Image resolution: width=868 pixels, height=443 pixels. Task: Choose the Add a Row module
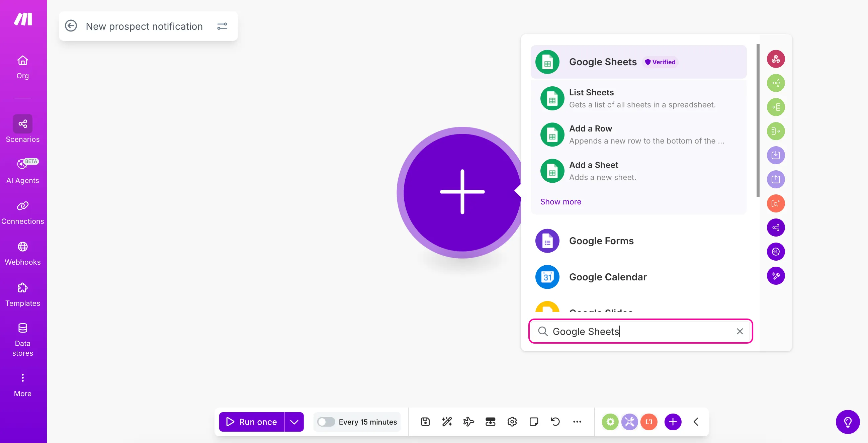[638, 135]
